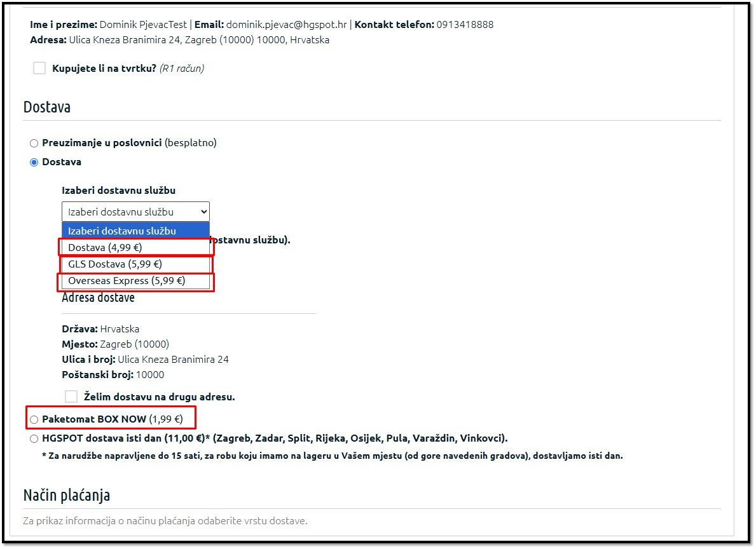This screenshot has height=549, width=756.
Task: Select 'Preuzimanje u poslovnici' radio option
Action: click(34, 143)
